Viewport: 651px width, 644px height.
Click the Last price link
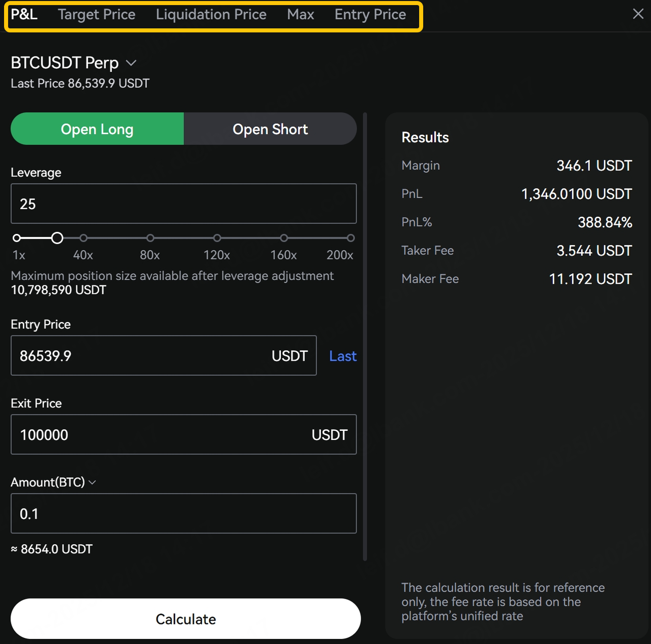pos(343,356)
